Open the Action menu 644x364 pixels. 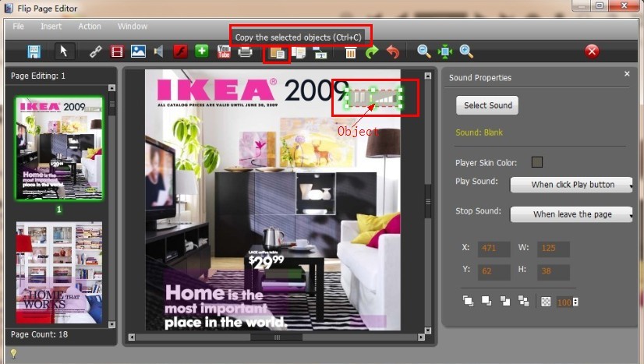tap(90, 27)
